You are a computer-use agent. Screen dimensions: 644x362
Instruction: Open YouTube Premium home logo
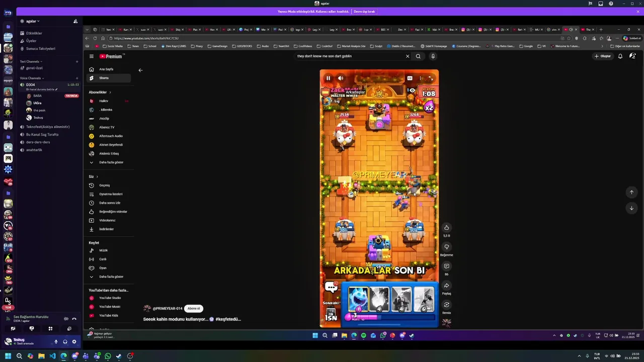(111, 56)
